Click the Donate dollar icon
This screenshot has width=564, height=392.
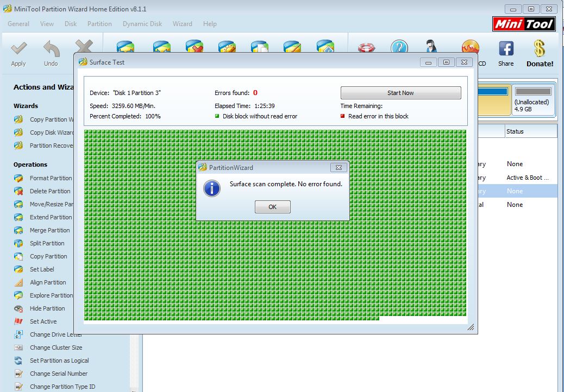pyautogui.click(x=539, y=48)
